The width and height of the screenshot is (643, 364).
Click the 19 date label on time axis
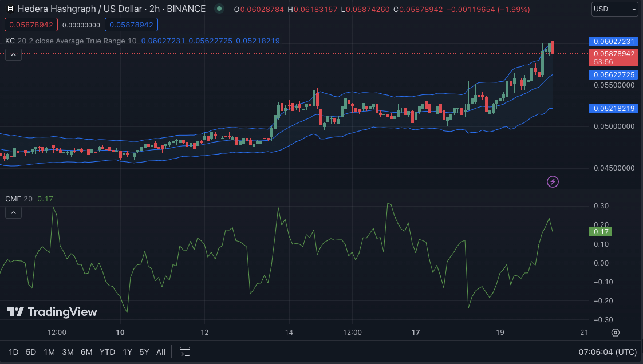pyautogui.click(x=500, y=333)
